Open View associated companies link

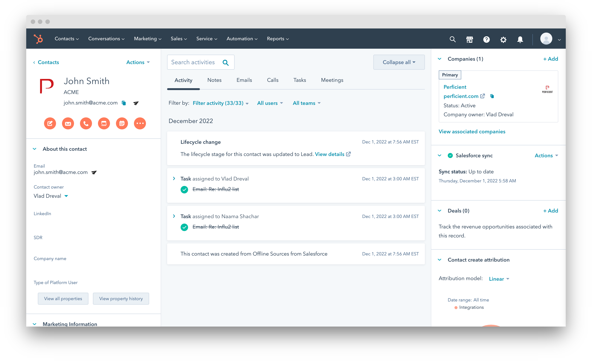coord(472,132)
